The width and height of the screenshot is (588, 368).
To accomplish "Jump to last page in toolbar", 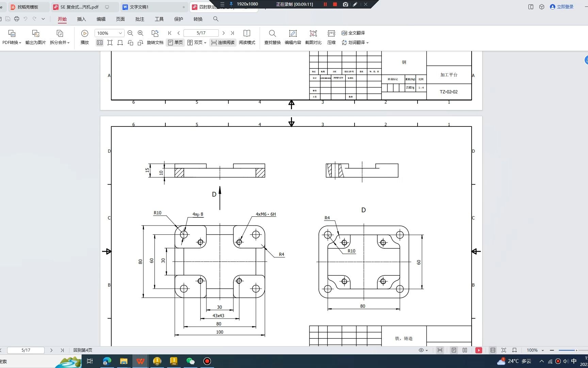I will [x=232, y=33].
